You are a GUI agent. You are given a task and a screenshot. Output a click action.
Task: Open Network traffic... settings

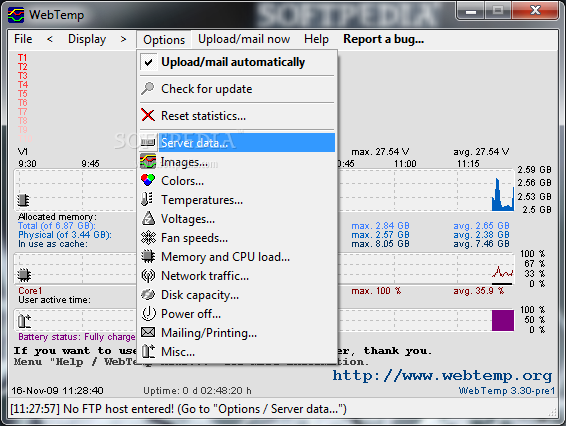click(x=237, y=276)
